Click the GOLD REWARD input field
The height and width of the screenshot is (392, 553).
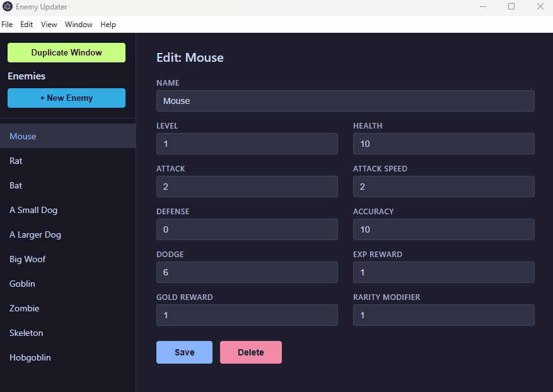click(x=247, y=315)
